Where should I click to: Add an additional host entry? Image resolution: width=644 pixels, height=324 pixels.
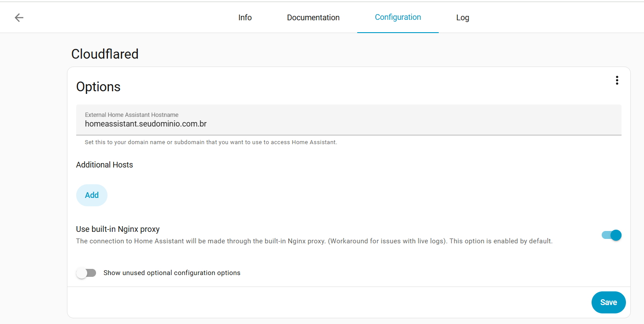[92, 195]
